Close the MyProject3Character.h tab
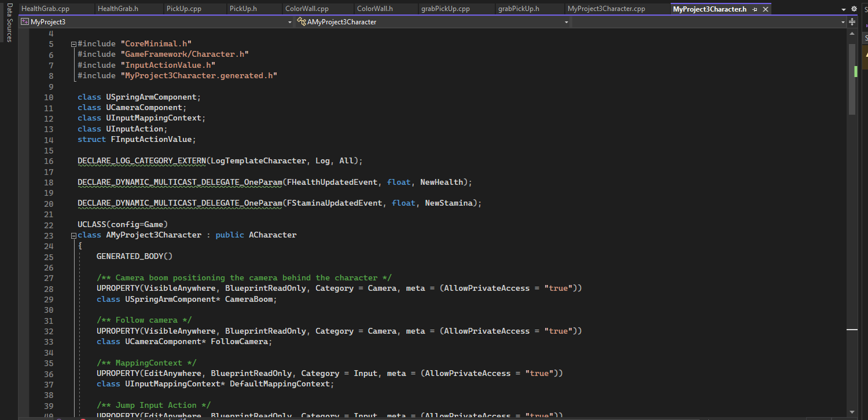The image size is (868, 420). click(x=766, y=9)
